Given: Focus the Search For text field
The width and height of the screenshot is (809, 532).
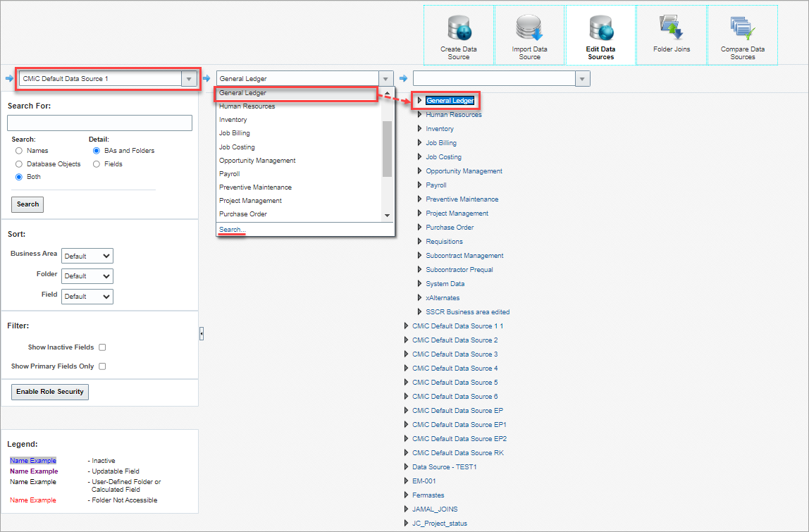Looking at the screenshot, I should (x=99, y=123).
